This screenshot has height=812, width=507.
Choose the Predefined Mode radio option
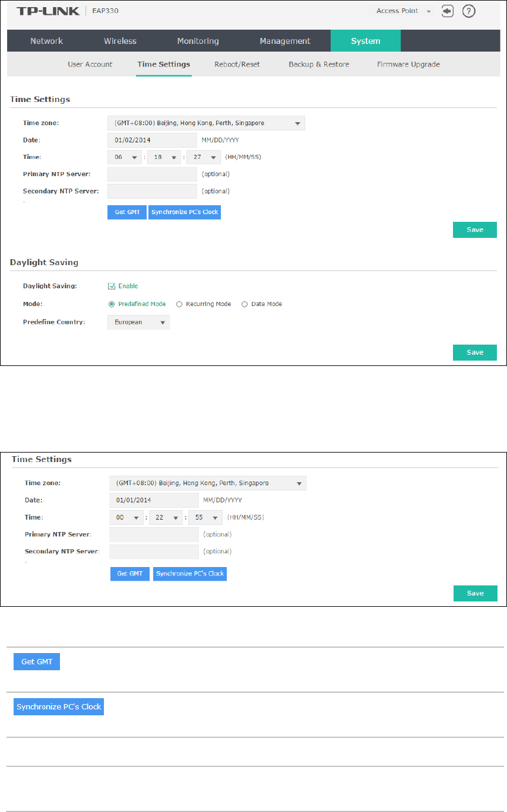click(110, 304)
